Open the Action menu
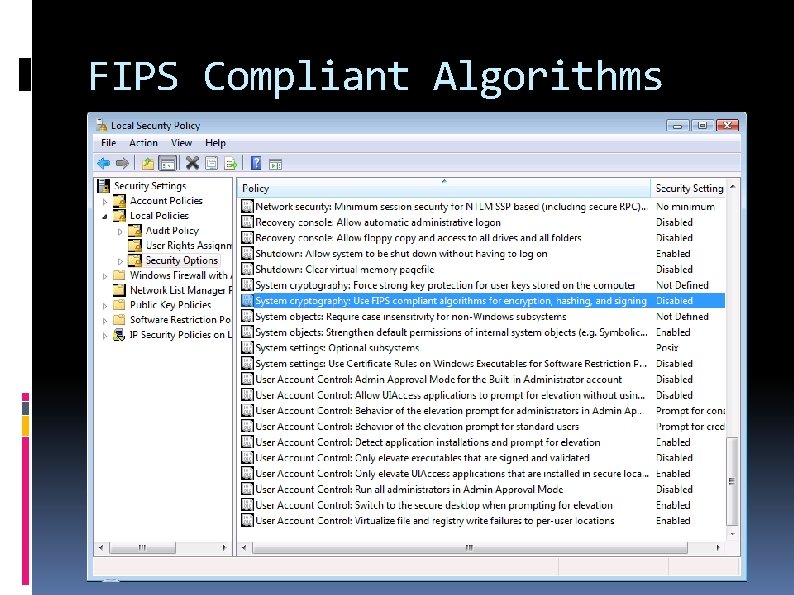 tap(143, 143)
